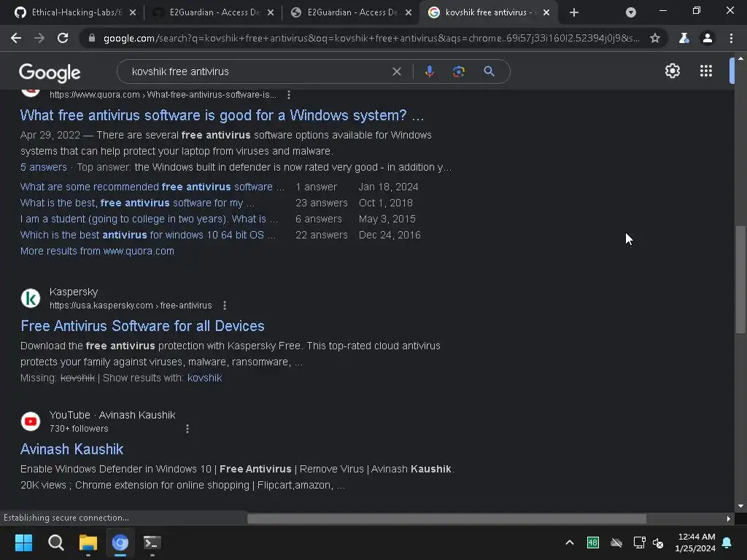Image resolution: width=747 pixels, height=560 pixels.
Task: Select the kovshik free antivirus tab
Action: [x=489, y=12]
